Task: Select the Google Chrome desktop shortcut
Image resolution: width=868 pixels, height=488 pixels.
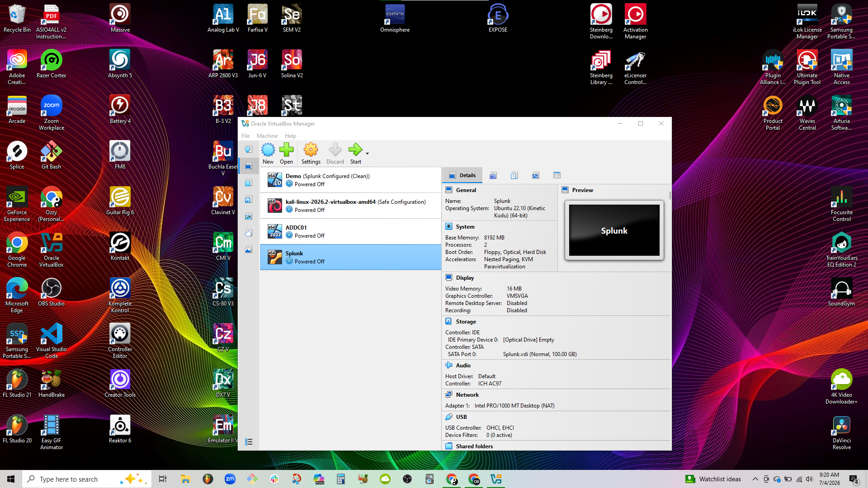Action: (17, 250)
